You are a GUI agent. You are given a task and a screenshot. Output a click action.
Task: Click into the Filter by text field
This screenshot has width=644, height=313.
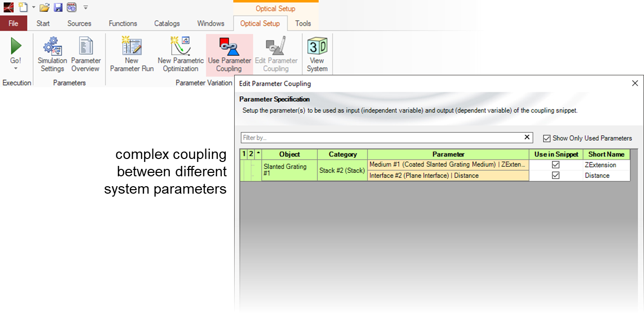(x=381, y=137)
